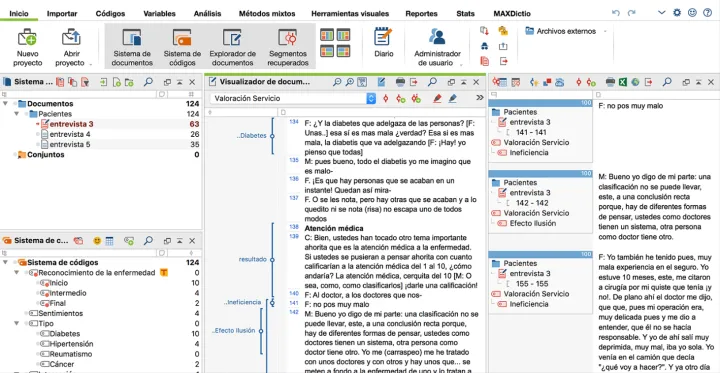Toggle the Sistema de documentos panel
The height and width of the screenshot is (373, 720).
pos(132,47)
